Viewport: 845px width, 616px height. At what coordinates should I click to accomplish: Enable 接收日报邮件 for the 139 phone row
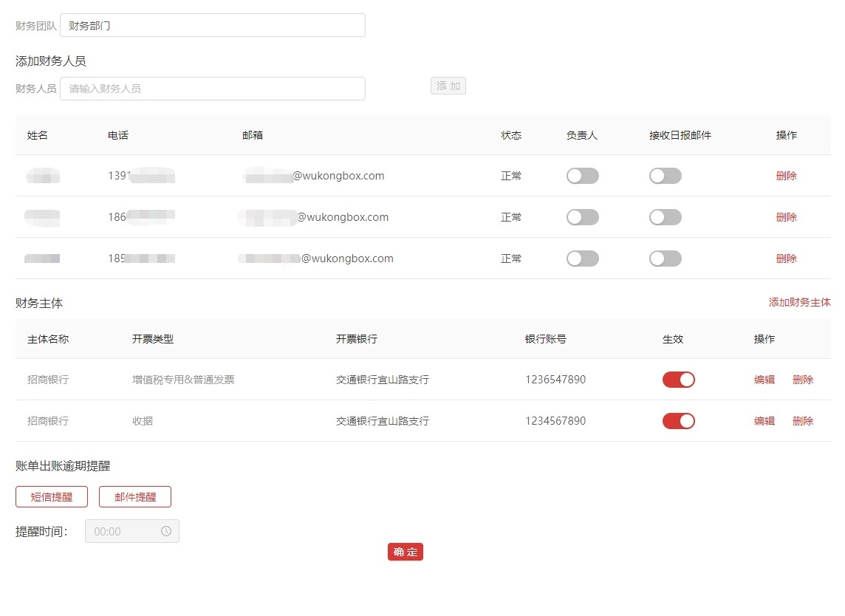pos(665,176)
